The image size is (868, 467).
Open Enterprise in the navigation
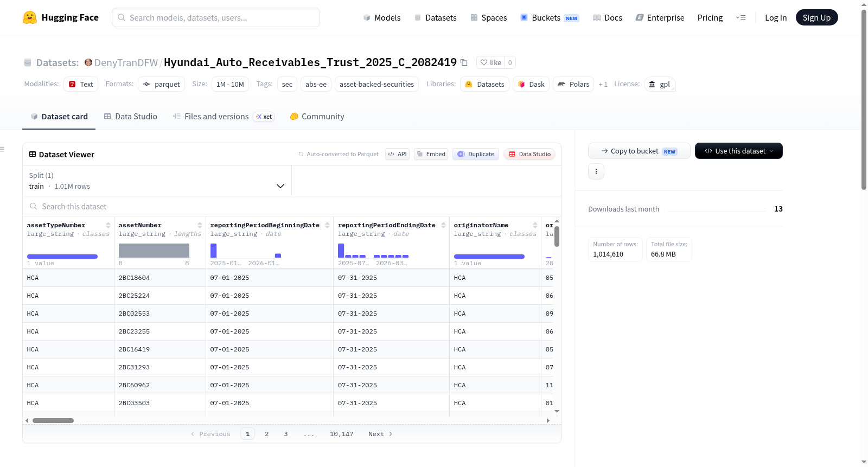pos(660,17)
